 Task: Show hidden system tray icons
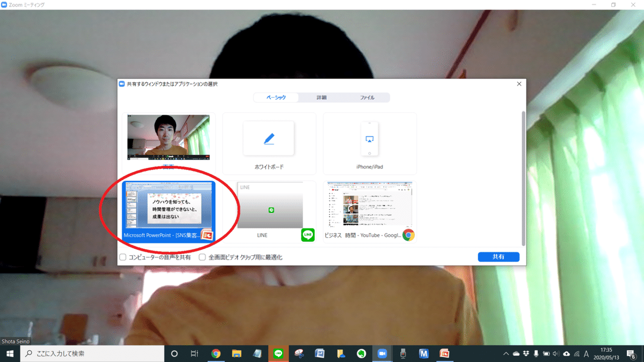(x=506, y=354)
